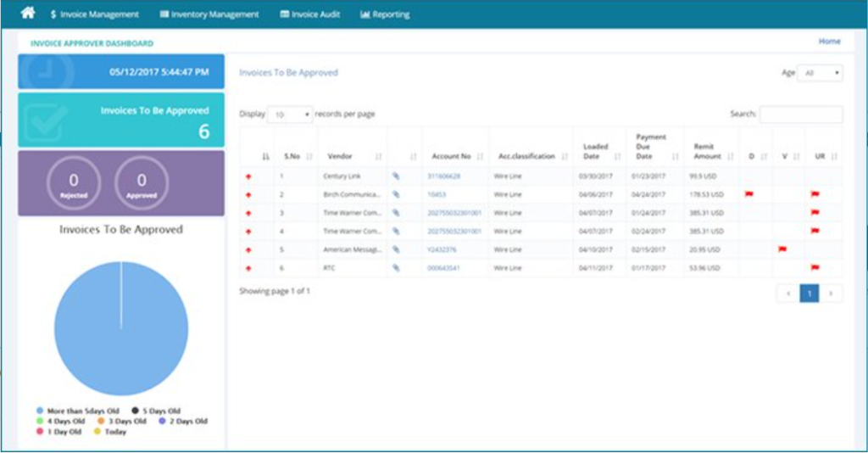This screenshot has height=453, width=868.
Task: Click the attachment icon for RTC row
Action: point(396,268)
